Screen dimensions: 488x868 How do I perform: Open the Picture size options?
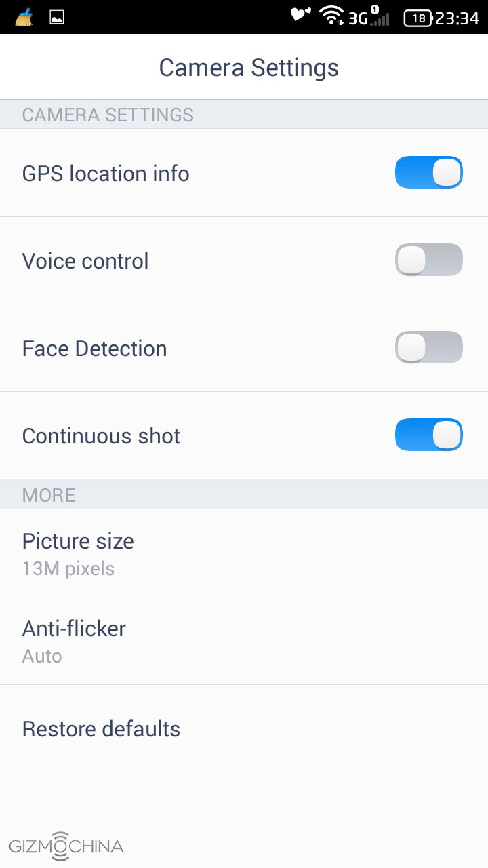(x=244, y=553)
